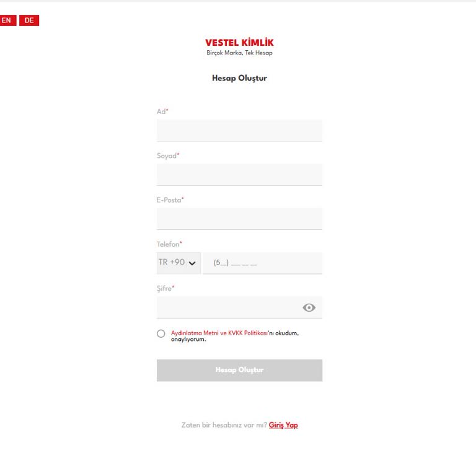The image size is (476, 476).
Task: Switch language to German with DE button
Action: 29,20
